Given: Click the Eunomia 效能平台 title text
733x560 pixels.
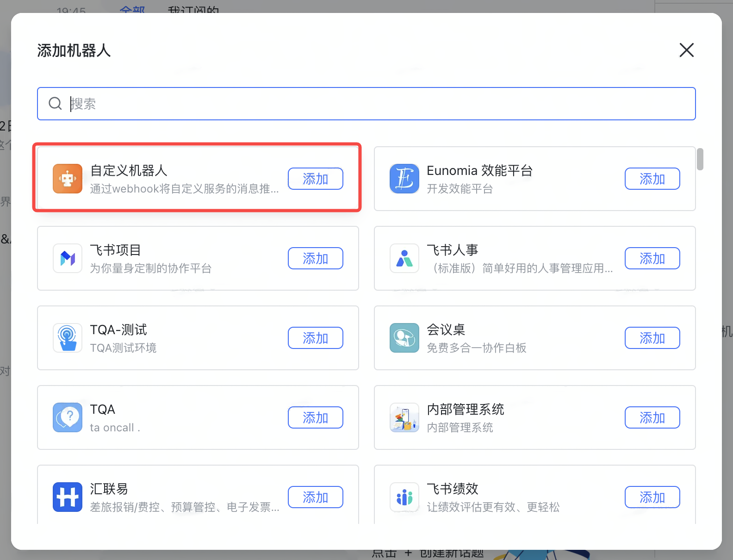Looking at the screenshot, I should point(479,170).
